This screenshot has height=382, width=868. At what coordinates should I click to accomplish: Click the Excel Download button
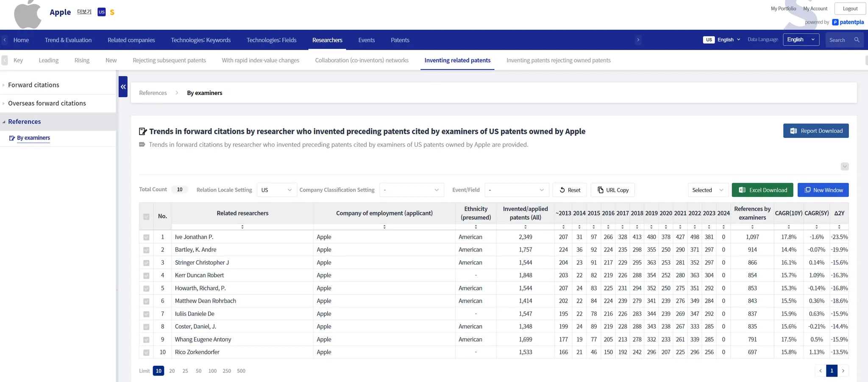pos(762,190)
